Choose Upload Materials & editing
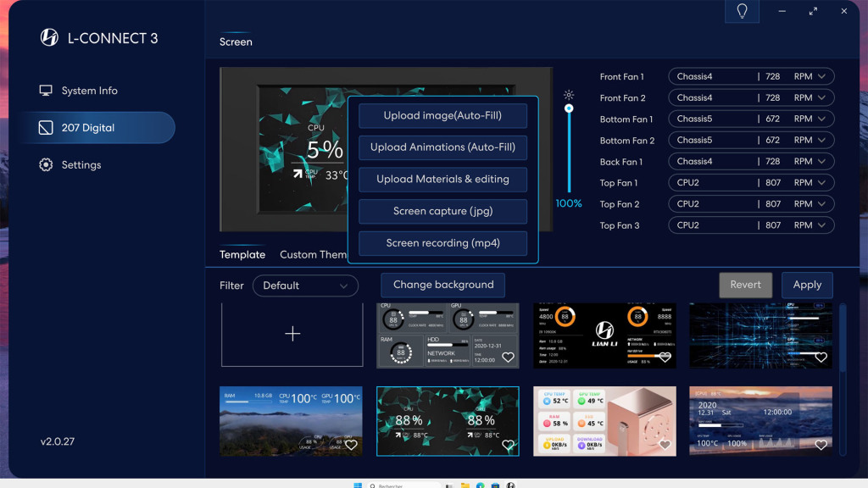Screen dimensions: 868x488 coord(442,180)
